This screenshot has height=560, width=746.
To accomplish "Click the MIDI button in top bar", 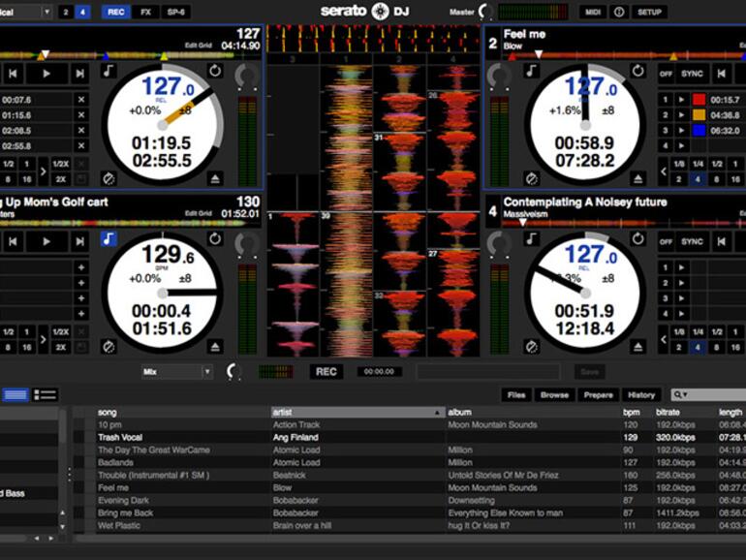I will [592, 13].
